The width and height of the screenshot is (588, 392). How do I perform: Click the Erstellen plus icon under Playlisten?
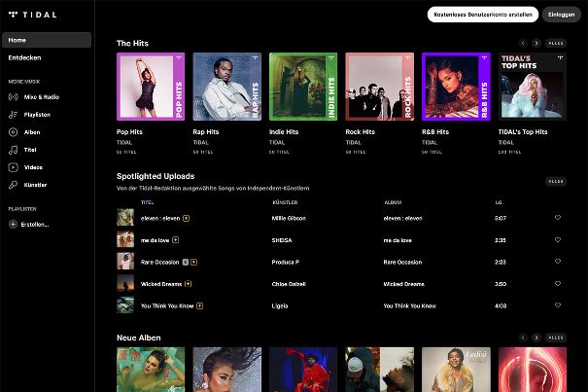[x=14, y=224]
